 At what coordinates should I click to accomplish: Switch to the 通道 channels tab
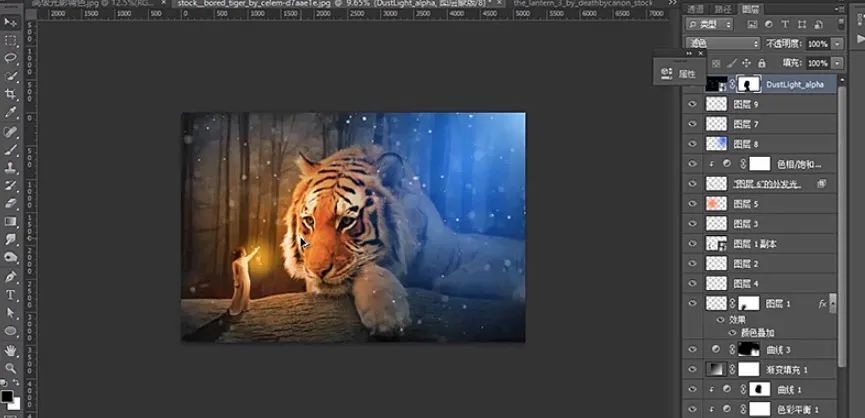[x=697, y=6]
